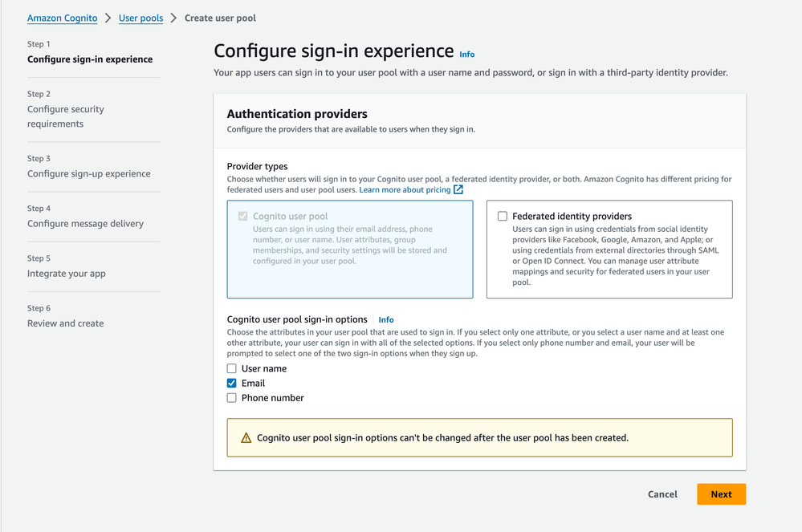
Task: Jump to Step 5 Integrate your app
Action: coord(67,274)
